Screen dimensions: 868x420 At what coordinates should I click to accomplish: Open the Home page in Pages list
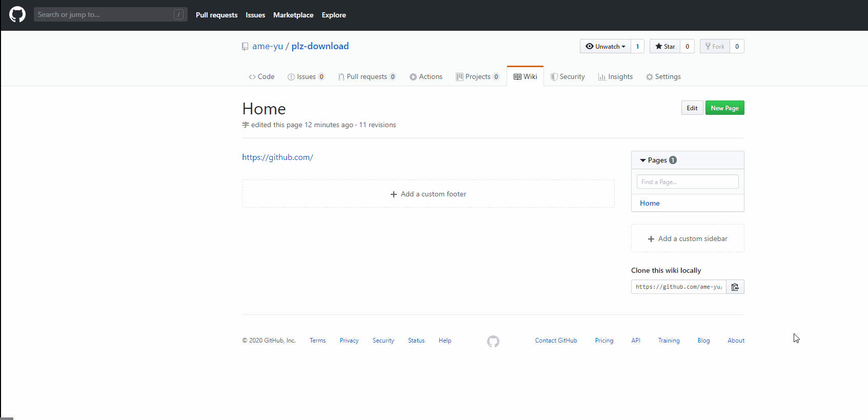[x=650, y=203]
